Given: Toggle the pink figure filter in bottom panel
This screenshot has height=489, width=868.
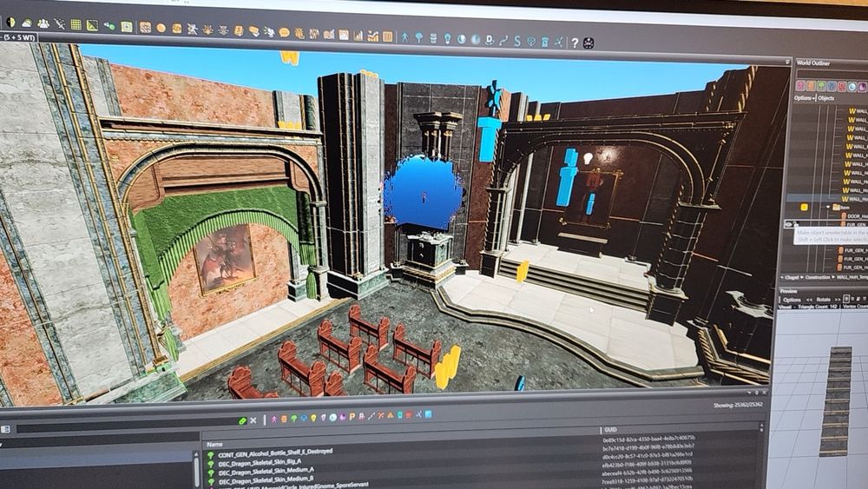Looking at the screenshot, I should 274,419.
